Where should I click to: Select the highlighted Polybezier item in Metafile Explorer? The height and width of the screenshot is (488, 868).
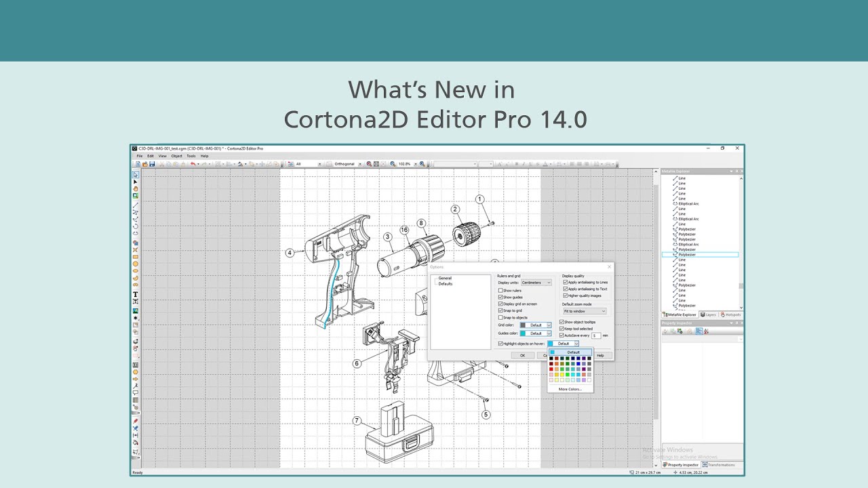pos(700,255)
